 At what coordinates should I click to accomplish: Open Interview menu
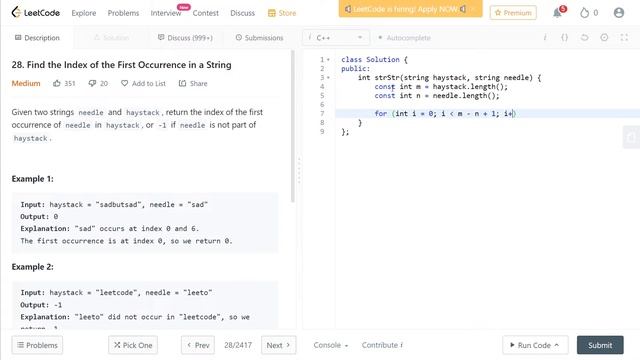(x=166, y=13)
